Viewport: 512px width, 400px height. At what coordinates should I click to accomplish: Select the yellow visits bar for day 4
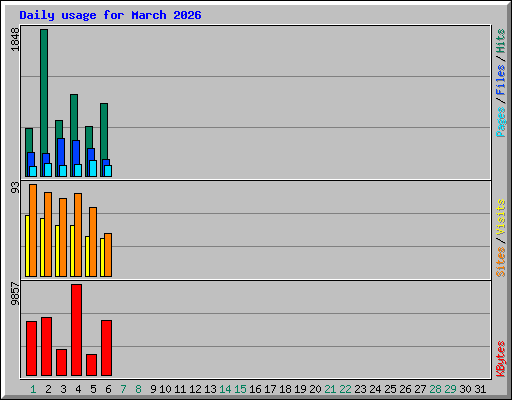[x=72, y=251]
